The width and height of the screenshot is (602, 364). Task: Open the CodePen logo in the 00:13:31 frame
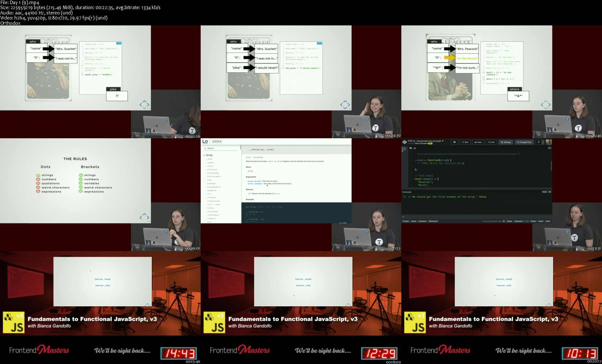click(x=404, y=142)
